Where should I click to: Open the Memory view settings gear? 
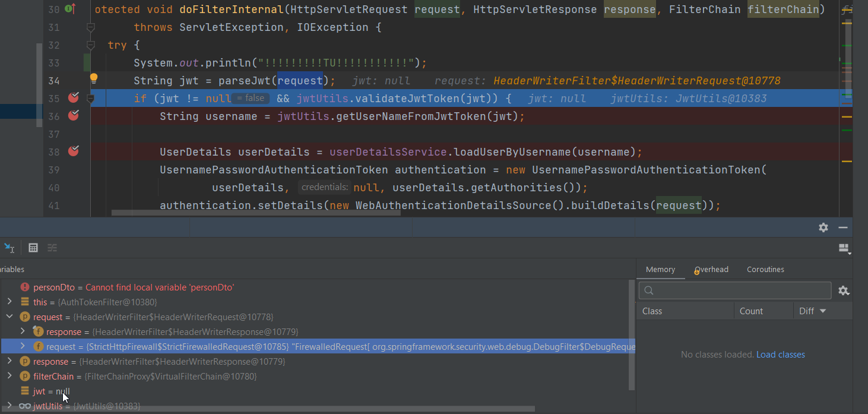point(844,290)
